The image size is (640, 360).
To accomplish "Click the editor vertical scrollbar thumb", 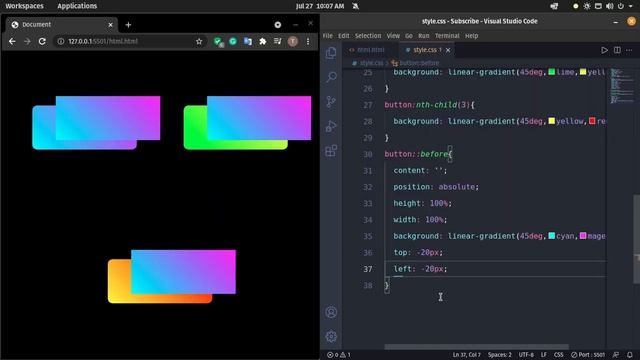I will (636, 239).
